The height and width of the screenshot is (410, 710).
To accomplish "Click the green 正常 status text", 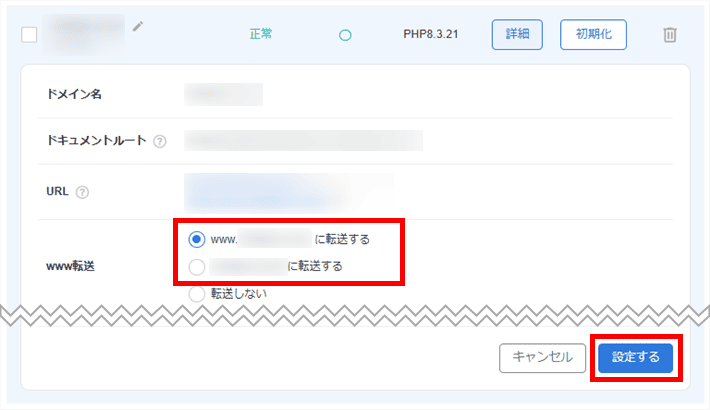I will coord(261,35).
